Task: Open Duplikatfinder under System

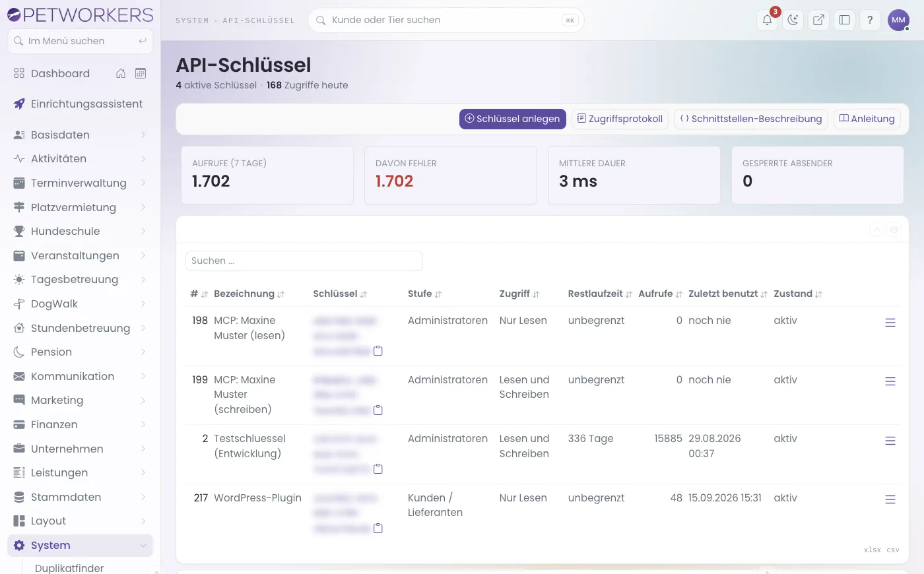Action: click(x=69, y=567)
